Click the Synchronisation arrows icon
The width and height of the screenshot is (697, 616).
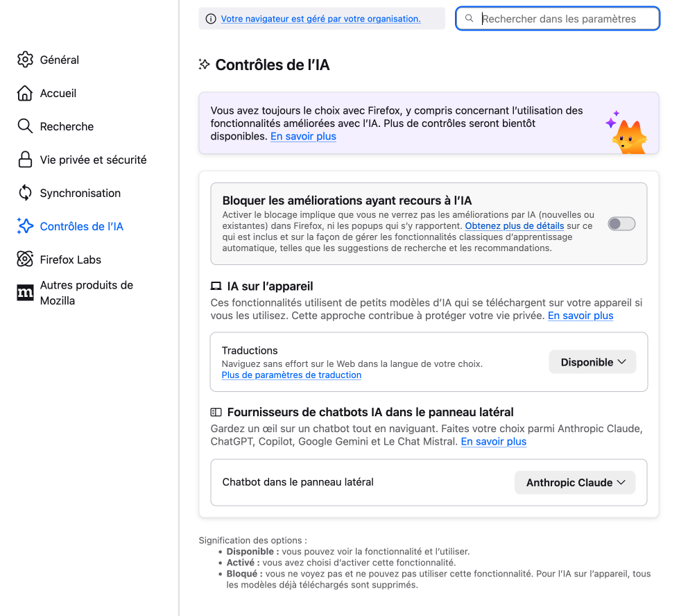click(x=25, y=193)
